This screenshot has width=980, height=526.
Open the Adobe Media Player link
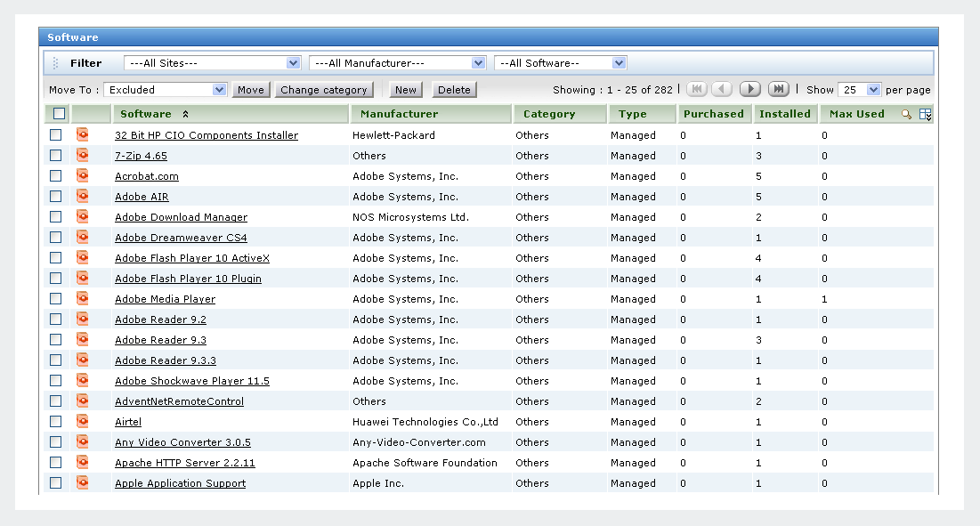click(165, 299)
